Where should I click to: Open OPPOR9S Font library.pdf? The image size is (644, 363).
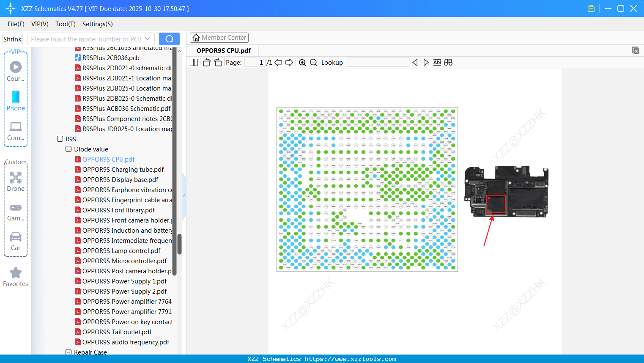tap(118, 210)
